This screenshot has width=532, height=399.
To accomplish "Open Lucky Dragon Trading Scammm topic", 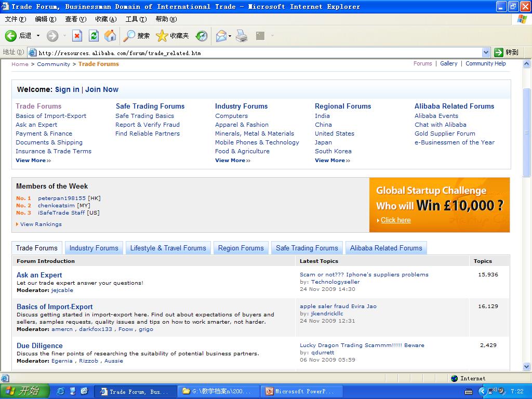I will coord(362,345).
